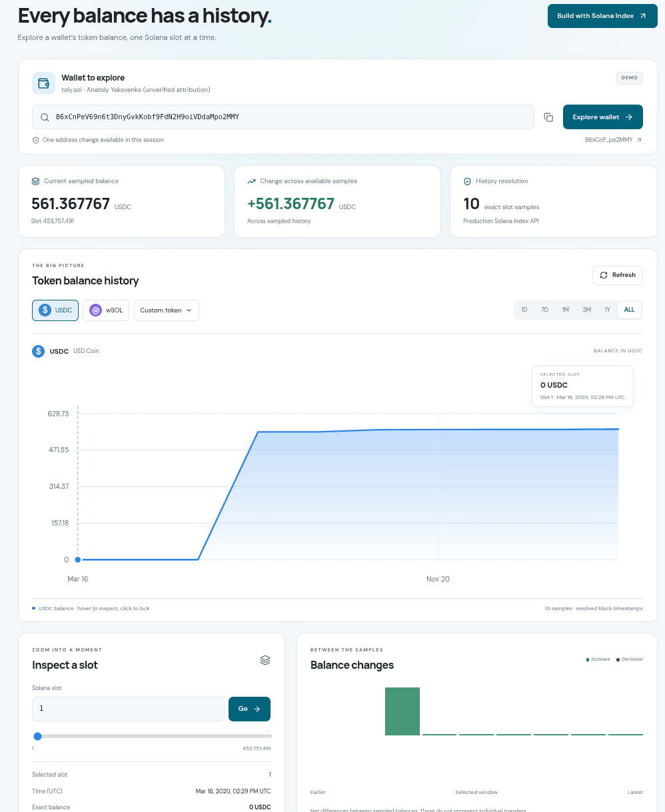Select the ALL time range tab
The image size is (665, 812).
point(629,310)
